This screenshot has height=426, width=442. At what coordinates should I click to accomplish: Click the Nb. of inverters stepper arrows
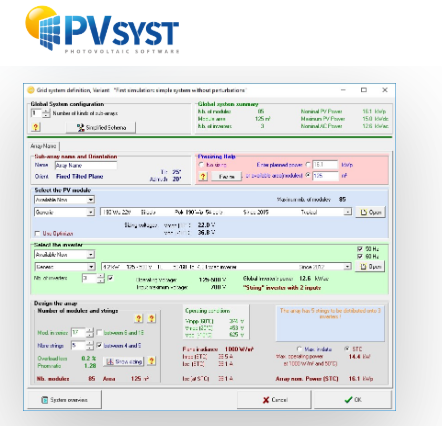(101, 278)
